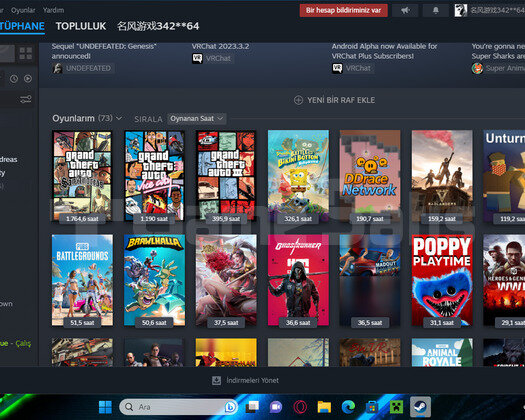The image size is (525, 420).
Task: Click the VRChat icon under Android Alpha news
Action: coord(337,68)
